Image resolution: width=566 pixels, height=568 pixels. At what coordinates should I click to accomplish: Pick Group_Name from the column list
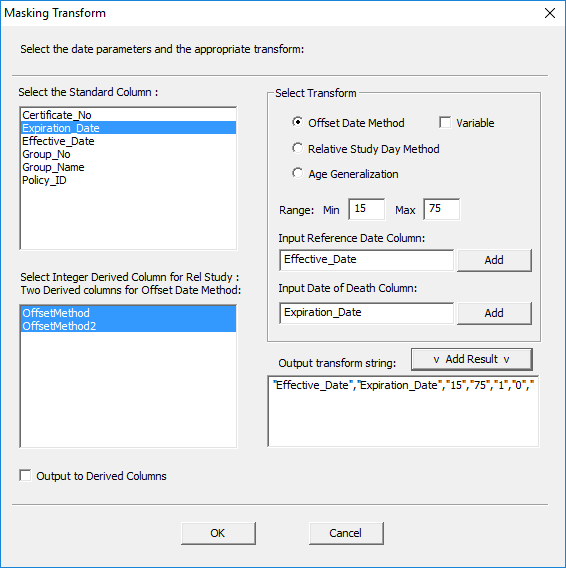point(128,167)
